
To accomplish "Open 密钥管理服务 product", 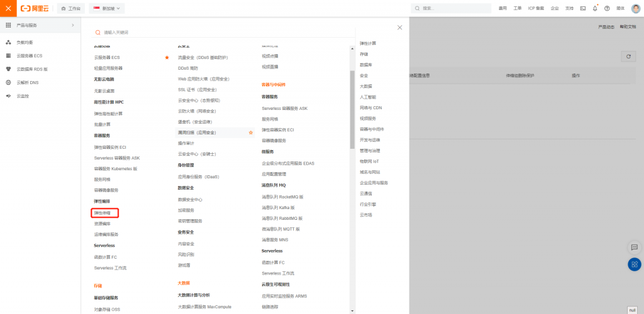I will coord(190,221).
